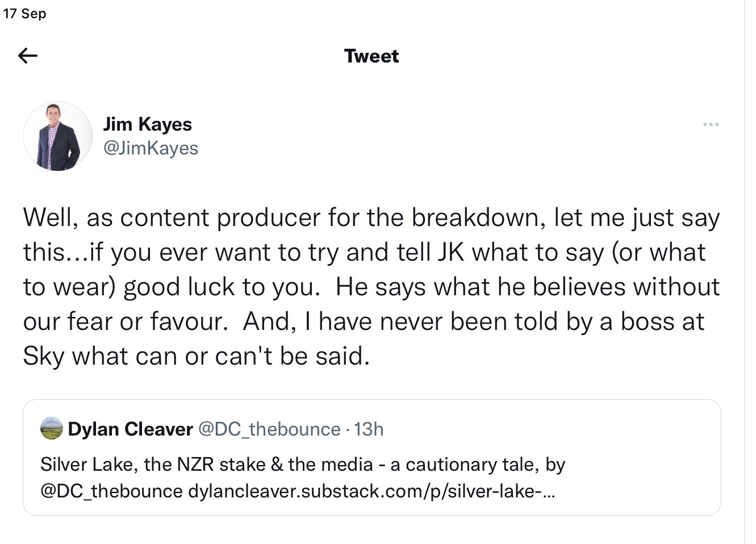Click the Tweet page header title
756x544 pixels.
371,56
